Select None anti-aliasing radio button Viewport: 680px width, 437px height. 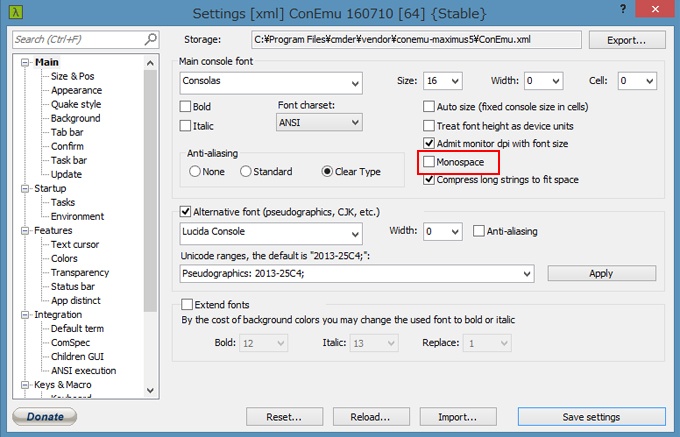click(195, 171)
